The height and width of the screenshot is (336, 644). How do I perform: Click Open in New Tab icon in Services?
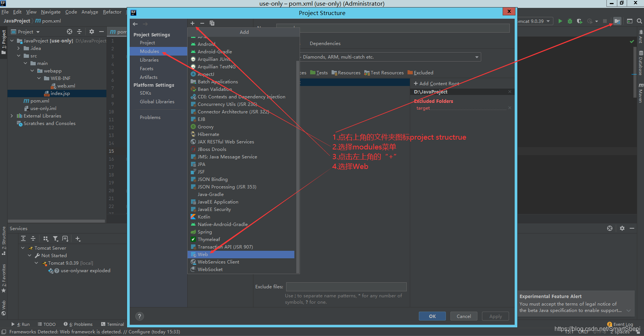pos(65,238)
